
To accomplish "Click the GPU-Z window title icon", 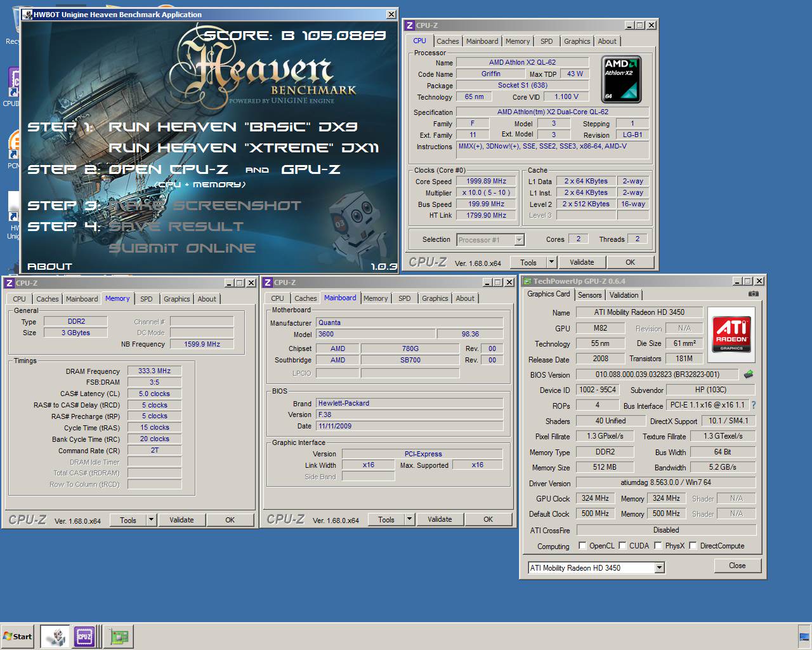I will pyautogui.click(x=527, y=281).
